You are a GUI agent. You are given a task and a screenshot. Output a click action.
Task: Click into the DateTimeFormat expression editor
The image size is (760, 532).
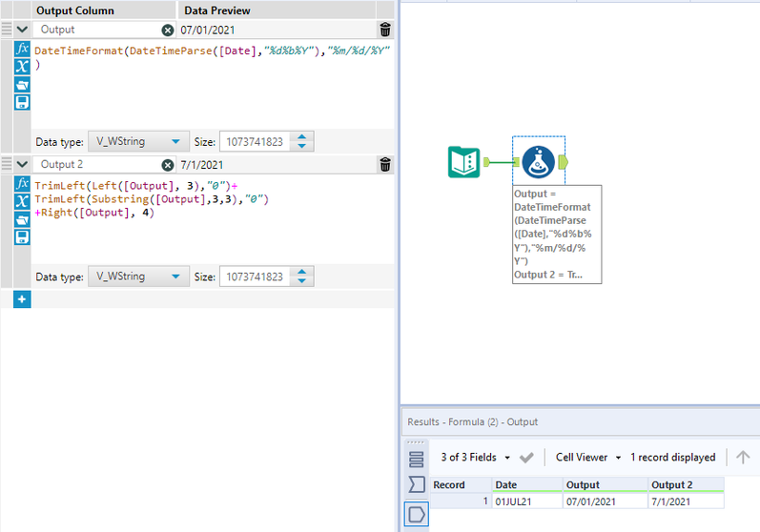tap(213, 85)
